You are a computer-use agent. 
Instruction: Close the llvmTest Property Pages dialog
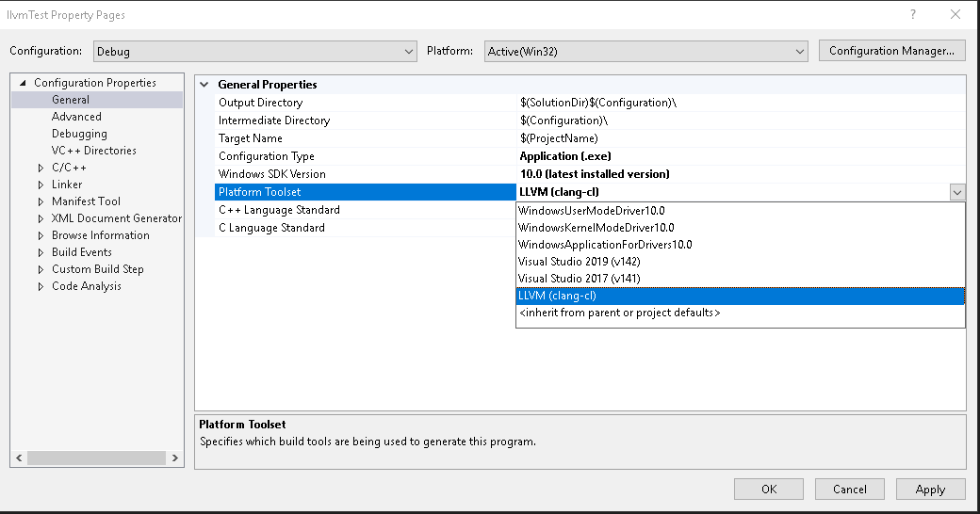click(x=955, y=14)
